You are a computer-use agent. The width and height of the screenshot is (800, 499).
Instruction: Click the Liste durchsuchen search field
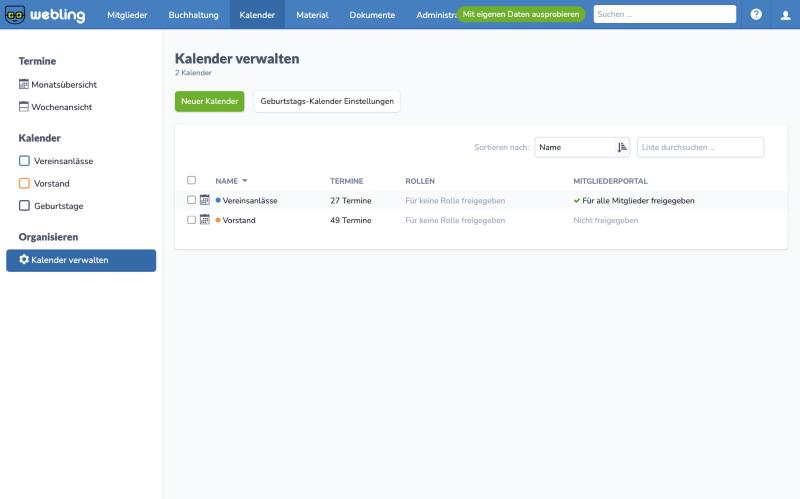(701, 147)
